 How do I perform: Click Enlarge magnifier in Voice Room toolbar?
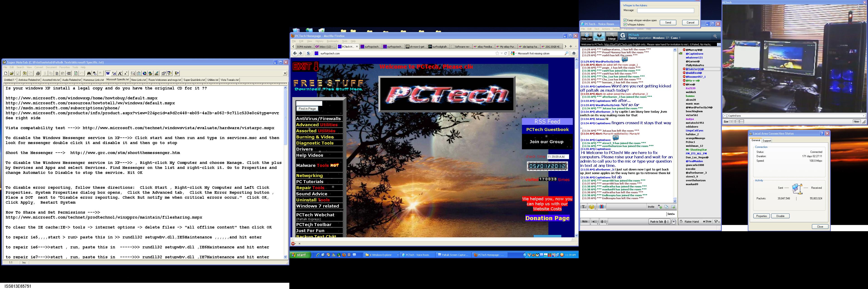click(612, 36)
